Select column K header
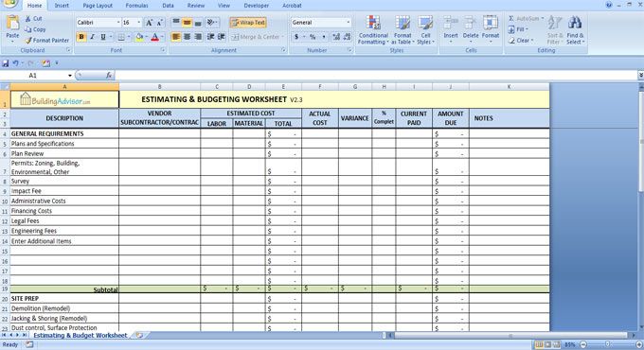This screenshot has height=350, width=644. [509, 87]
